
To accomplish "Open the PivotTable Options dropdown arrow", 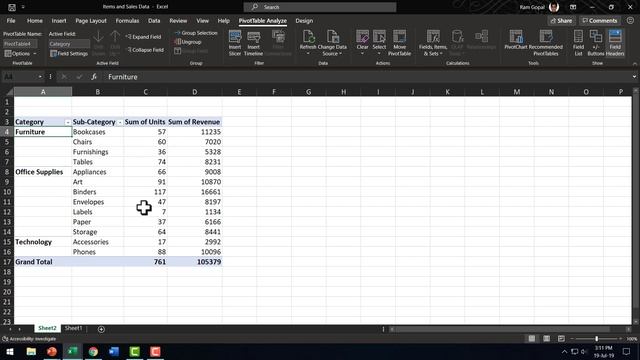I will (35, 53).
